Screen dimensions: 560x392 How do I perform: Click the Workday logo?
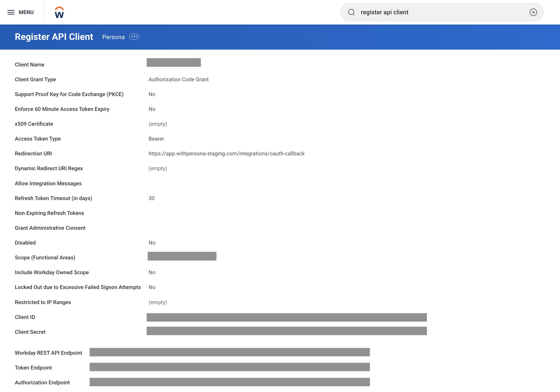click(x=59, y=12)
